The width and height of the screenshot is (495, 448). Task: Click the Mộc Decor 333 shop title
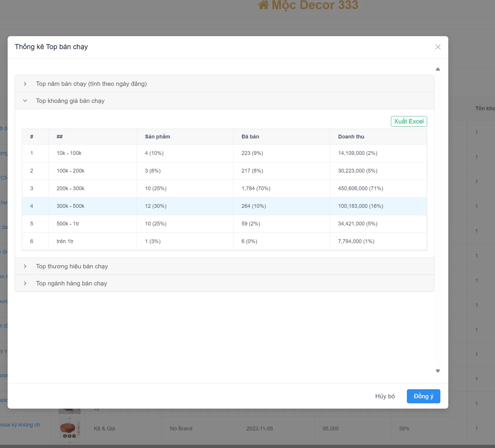pos(315,5)
